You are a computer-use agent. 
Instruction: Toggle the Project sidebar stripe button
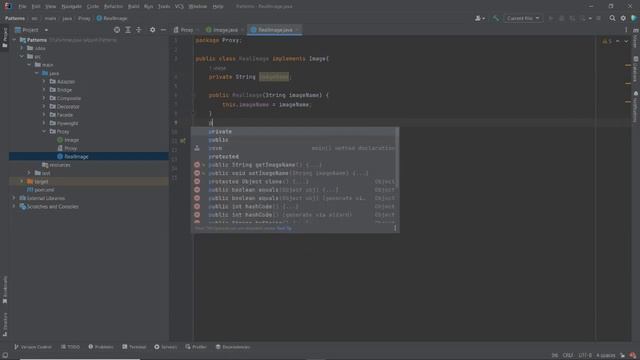pos(5,38)
